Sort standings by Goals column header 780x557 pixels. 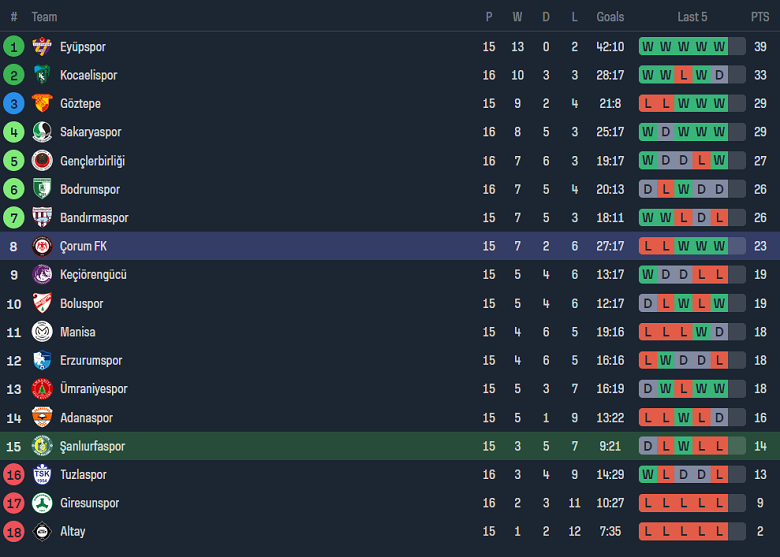(610, 17)
